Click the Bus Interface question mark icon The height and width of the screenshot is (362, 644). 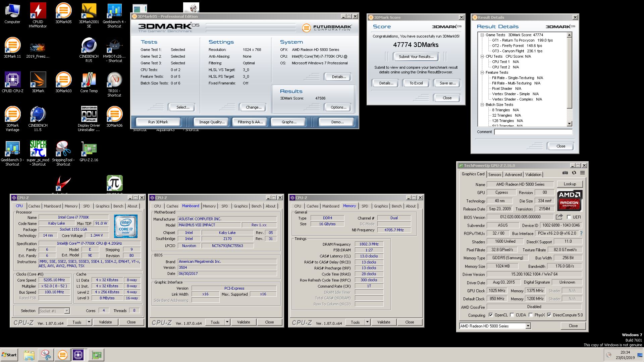[x=581, y=233]
